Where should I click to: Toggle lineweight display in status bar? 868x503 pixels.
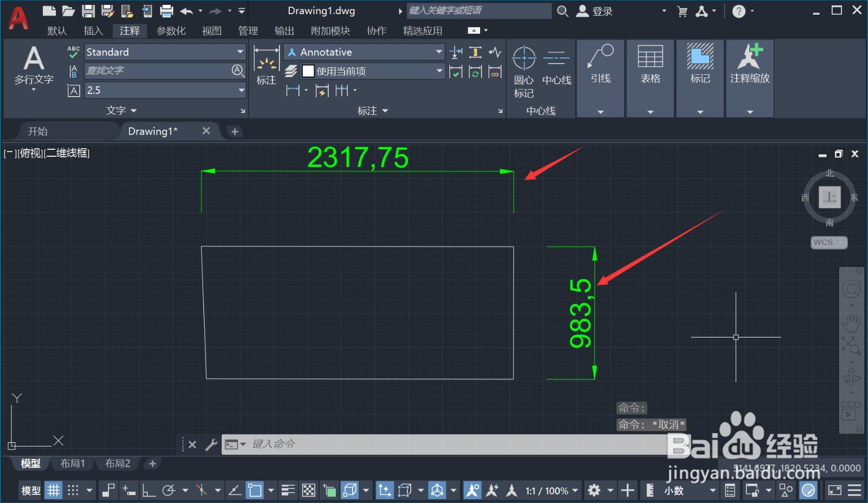[x=288, y=491]
